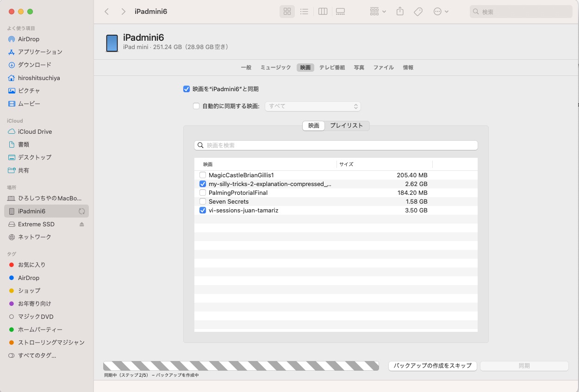Switch to icon grid view
Screen dimensions: 579x392
[x=287, y=12]
